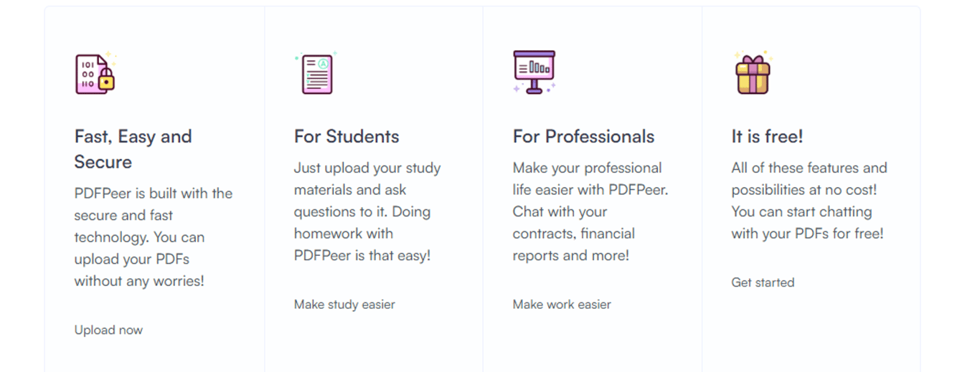The width and height of the screenshot is (980, 372).
Task: Click the A grade badge on the document icon
Action: click(324, 63)
